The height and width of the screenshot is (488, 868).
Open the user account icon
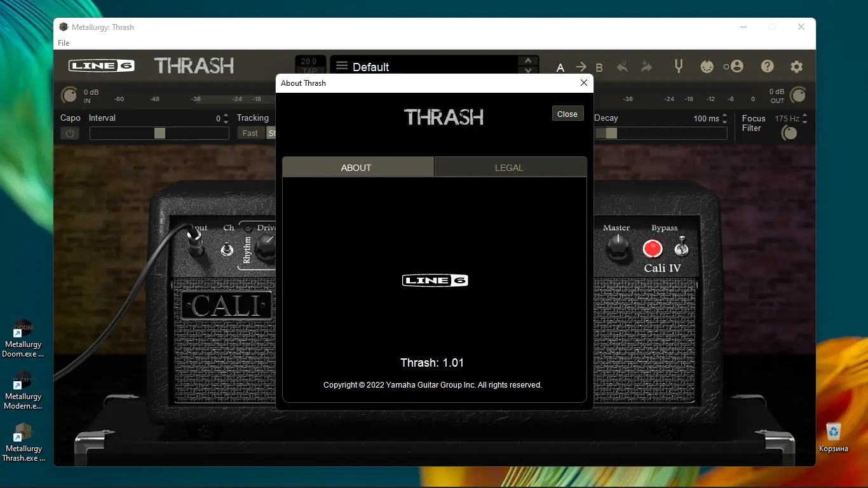pyautogui.click(x=736, y=66)
